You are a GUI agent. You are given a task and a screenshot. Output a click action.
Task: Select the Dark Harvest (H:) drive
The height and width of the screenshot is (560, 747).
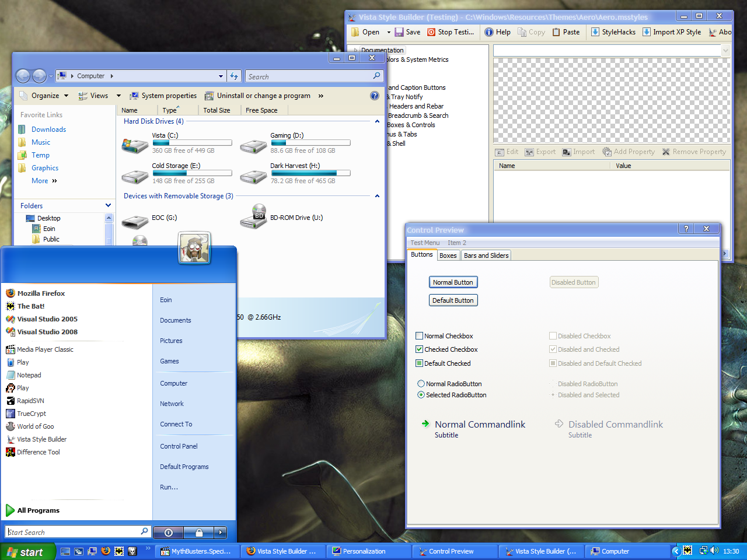click(295, 173)
